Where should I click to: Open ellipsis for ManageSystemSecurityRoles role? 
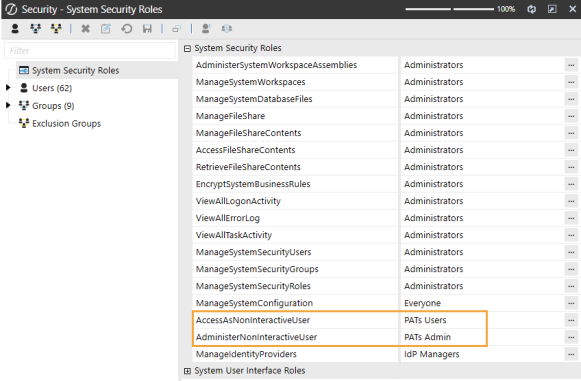571,287
